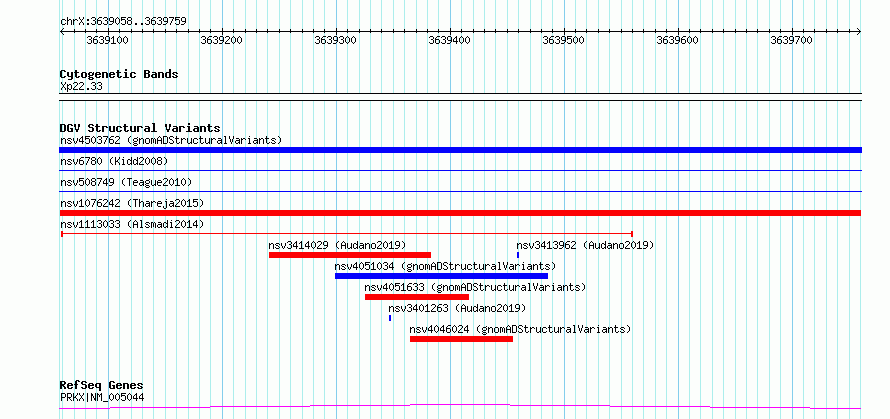Click the thick red bar of nsv1076242
Screen dimensions: 890x419
pyautogui.click(x=460, y=213)
